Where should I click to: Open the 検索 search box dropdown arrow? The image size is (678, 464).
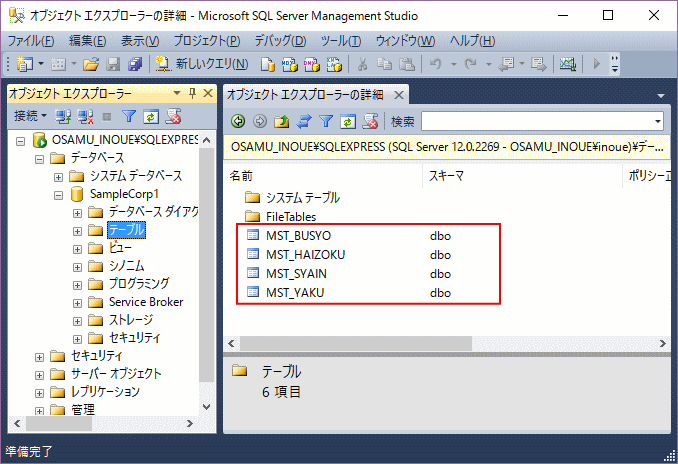pyautogui.click(x=658, y=121)
